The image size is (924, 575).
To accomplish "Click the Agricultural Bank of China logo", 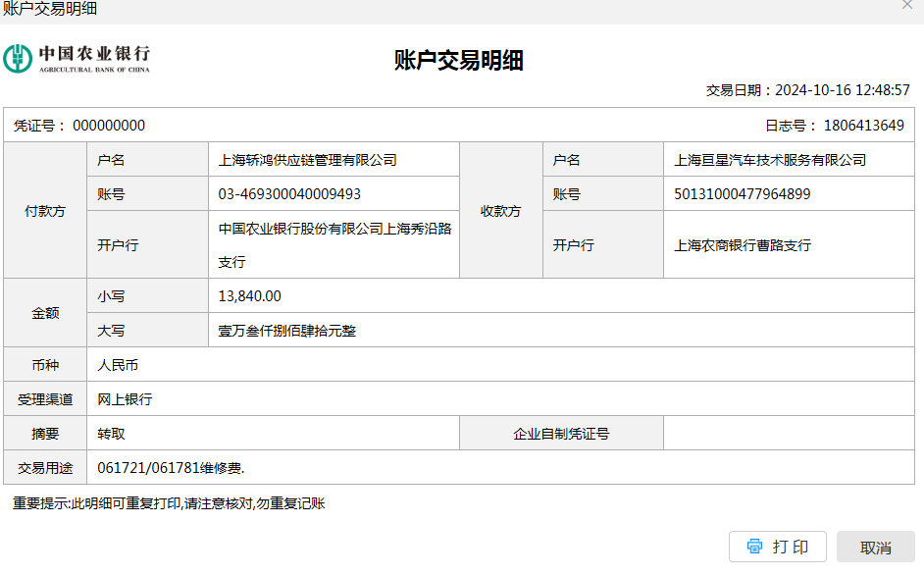I will (77, 58).
